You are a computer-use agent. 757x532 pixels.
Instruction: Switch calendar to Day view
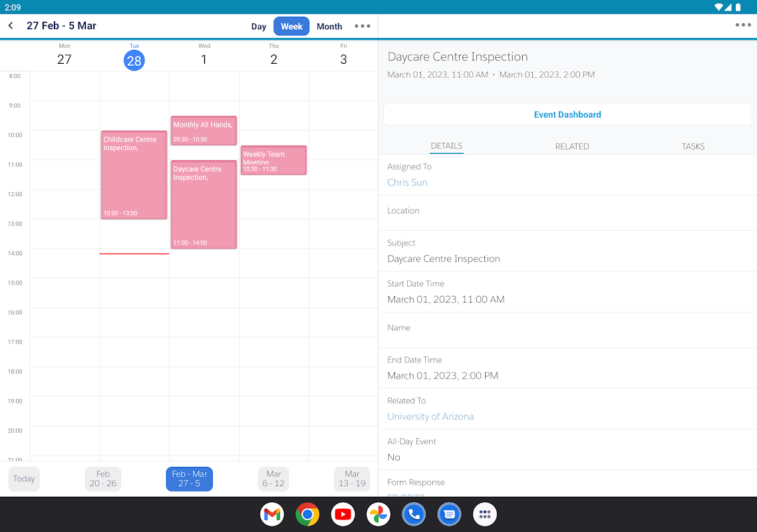[259, 27]
